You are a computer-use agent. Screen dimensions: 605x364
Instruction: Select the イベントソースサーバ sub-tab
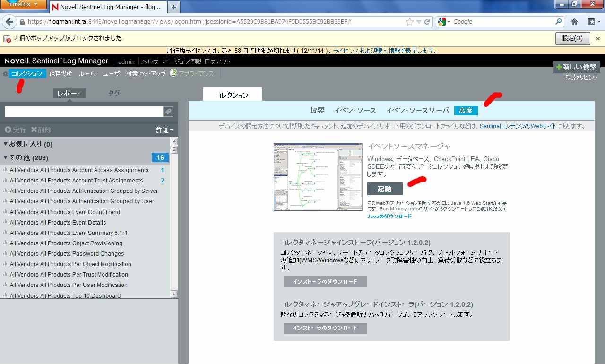pyautogui.click(x=417, y=111)
